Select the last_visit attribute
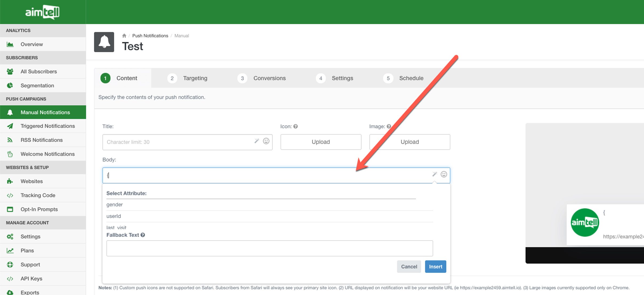 click(116, 227)
